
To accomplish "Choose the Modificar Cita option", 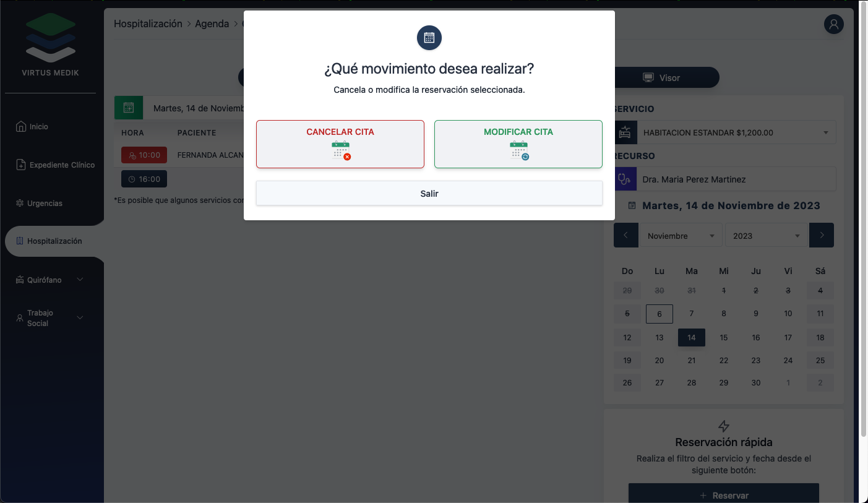I will [x=518, y=144].
